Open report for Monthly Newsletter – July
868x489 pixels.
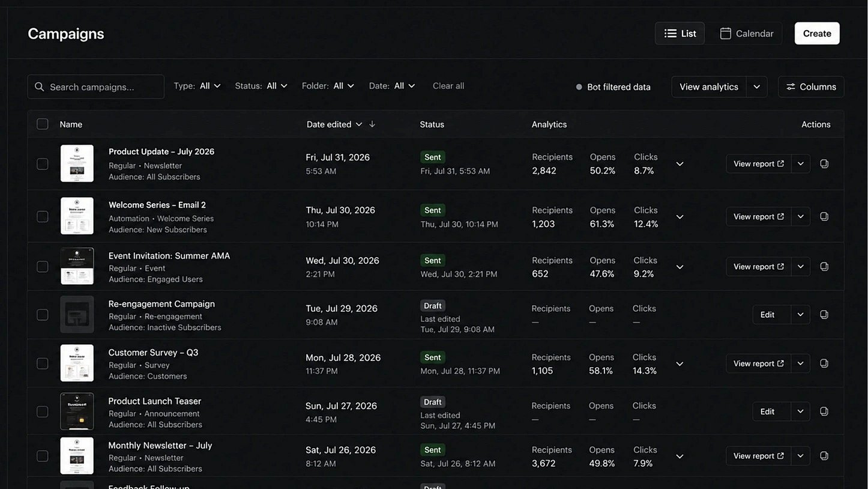pos(758,455)
